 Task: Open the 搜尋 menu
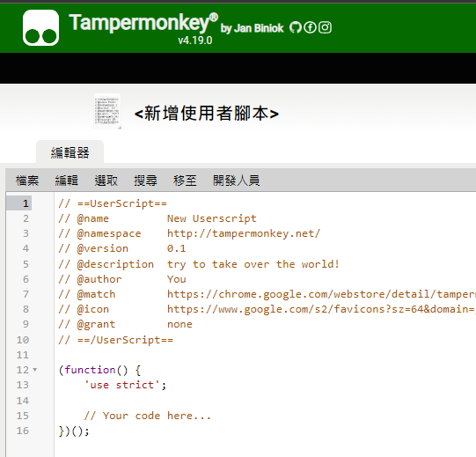[145, 181]
